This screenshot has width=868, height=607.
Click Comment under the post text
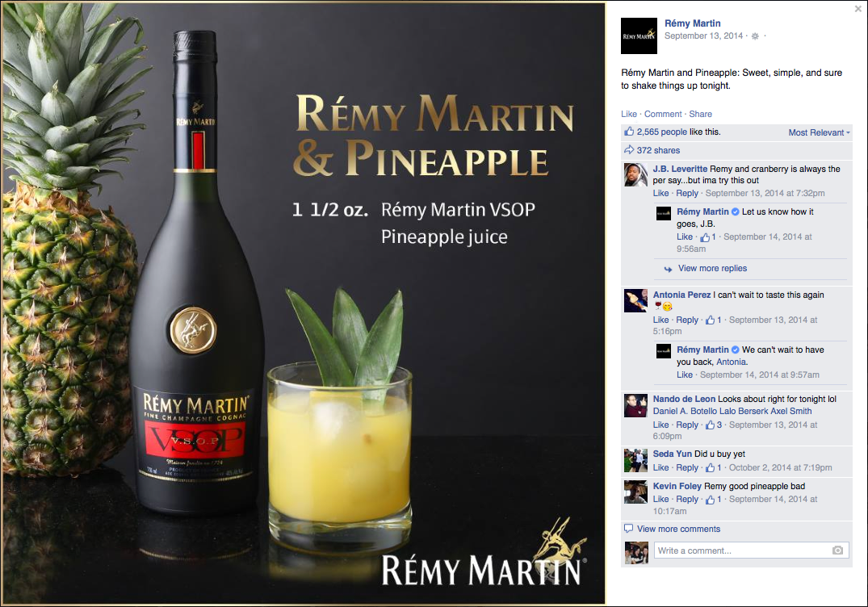pyautogui.click(x=663, y=114)
